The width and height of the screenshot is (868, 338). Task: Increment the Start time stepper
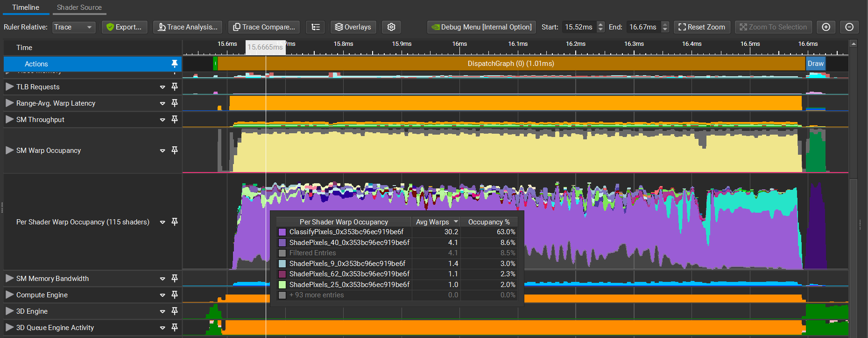(x=601, y=24)
